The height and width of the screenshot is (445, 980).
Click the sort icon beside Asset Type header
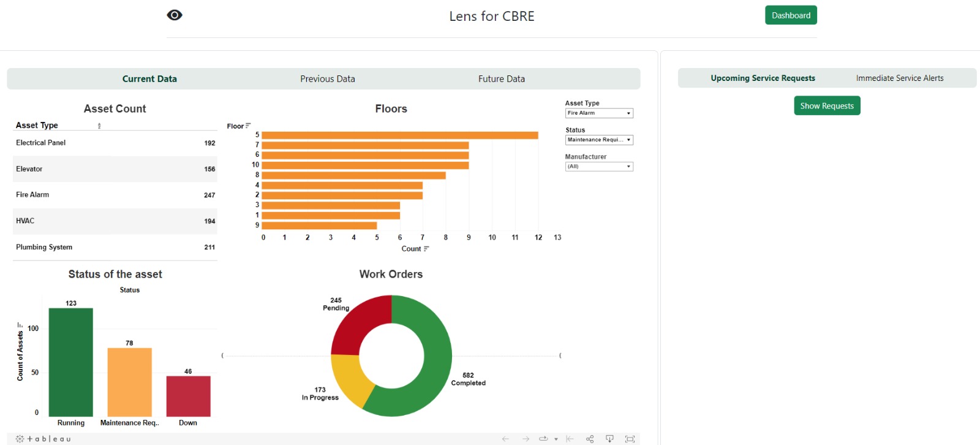[x=99, y=126]
